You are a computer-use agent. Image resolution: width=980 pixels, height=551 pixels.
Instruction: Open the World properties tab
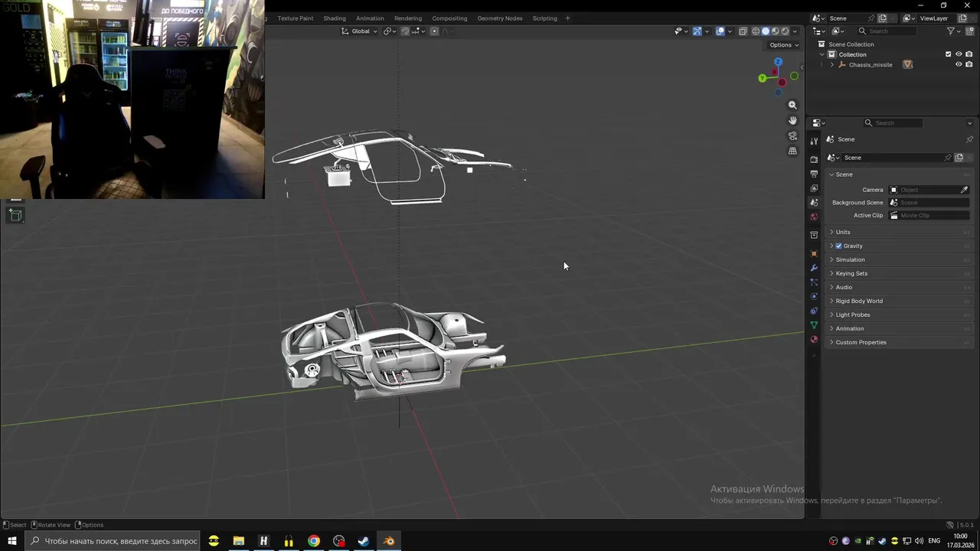coord(814,217)
